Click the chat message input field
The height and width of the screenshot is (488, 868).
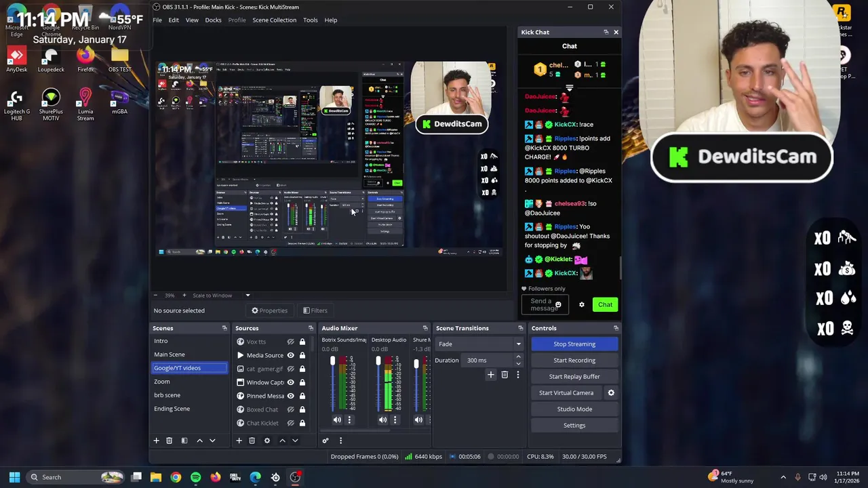click(x=544, y=304)
